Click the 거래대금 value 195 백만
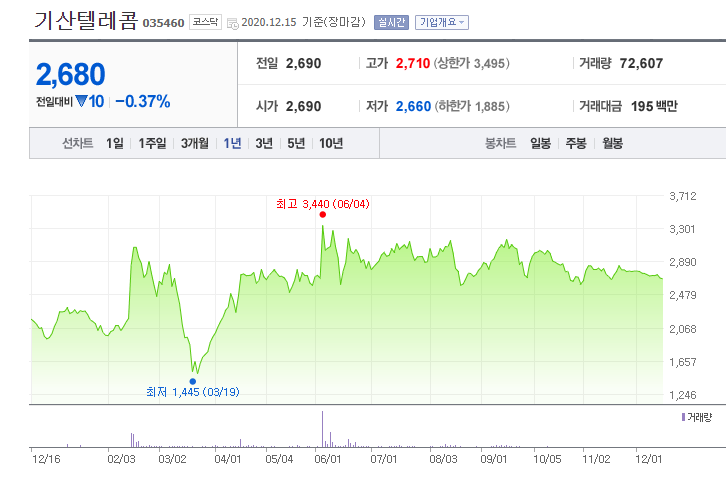726x478 pixels. [x=654, y=107]
